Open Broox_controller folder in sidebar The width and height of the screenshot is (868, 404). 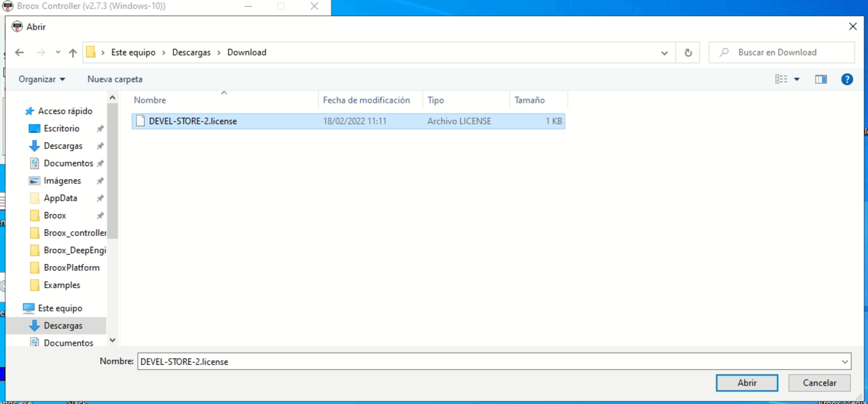point(75,233)
